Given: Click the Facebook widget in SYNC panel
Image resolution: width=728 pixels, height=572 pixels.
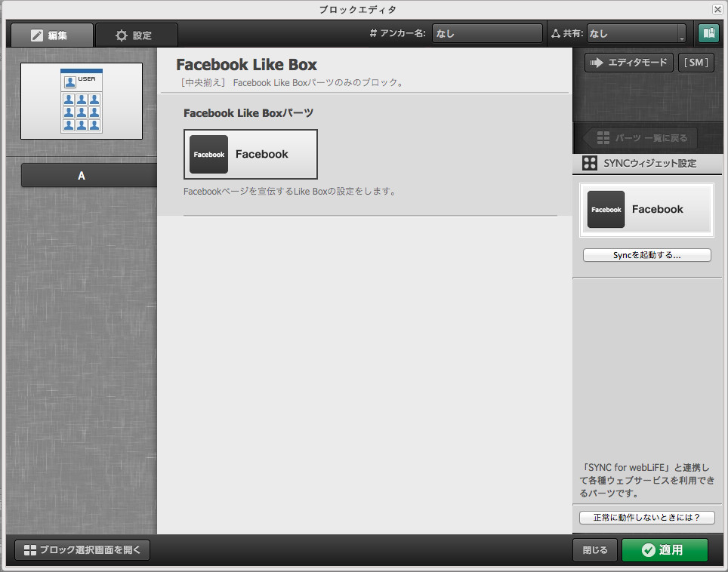Looking at the screenshot, I should pos(646,210).
